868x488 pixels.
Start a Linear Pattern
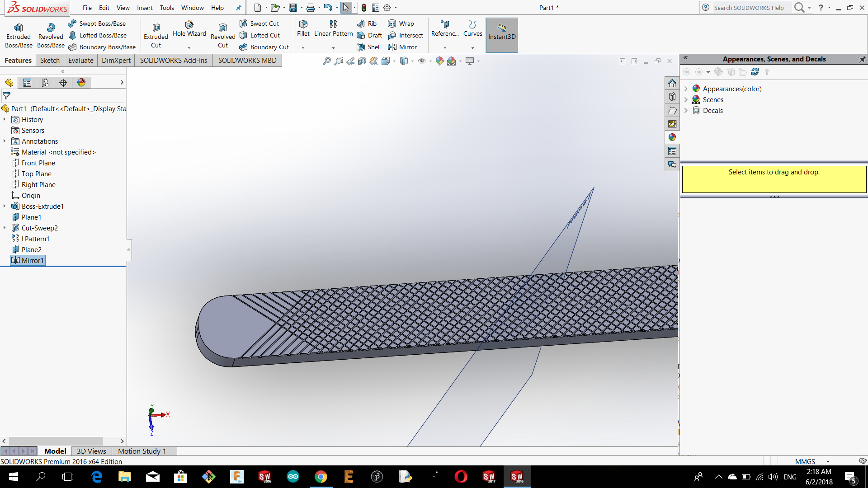point(334,28)
